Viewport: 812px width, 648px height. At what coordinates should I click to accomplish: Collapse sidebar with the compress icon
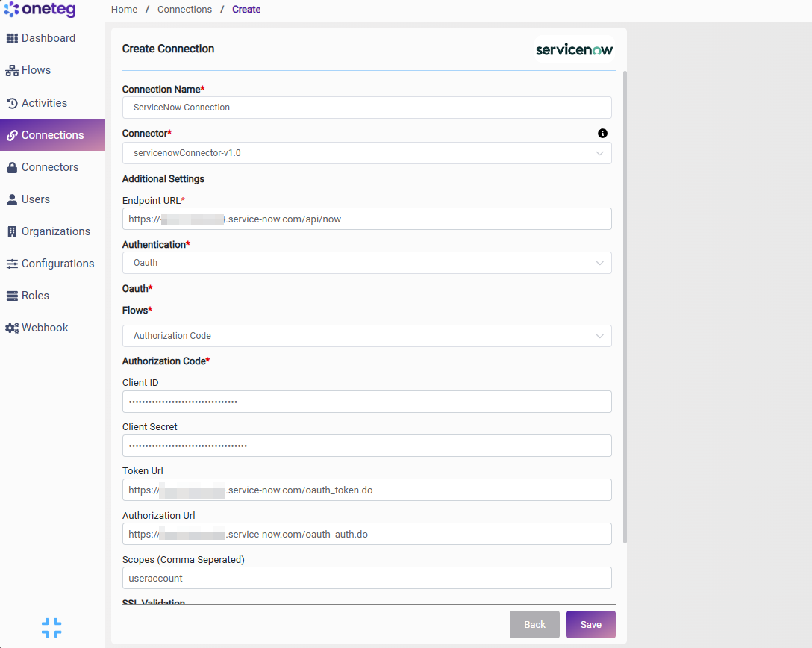tap(51, 627)
